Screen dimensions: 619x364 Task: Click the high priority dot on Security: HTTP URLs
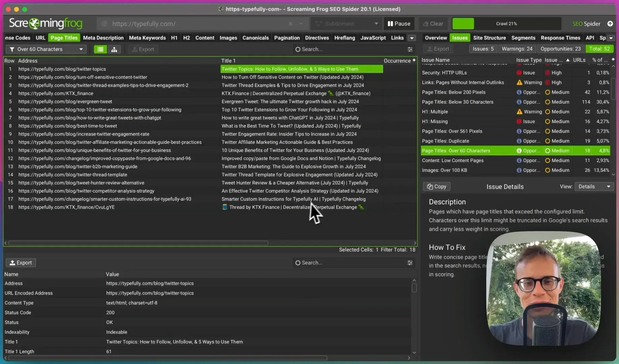tap(548, 72)
